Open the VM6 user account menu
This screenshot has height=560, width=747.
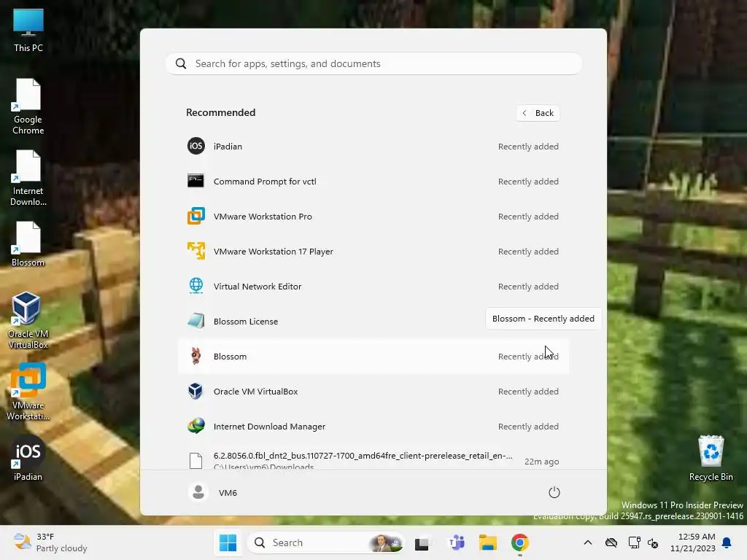click(x=212, y=492)
